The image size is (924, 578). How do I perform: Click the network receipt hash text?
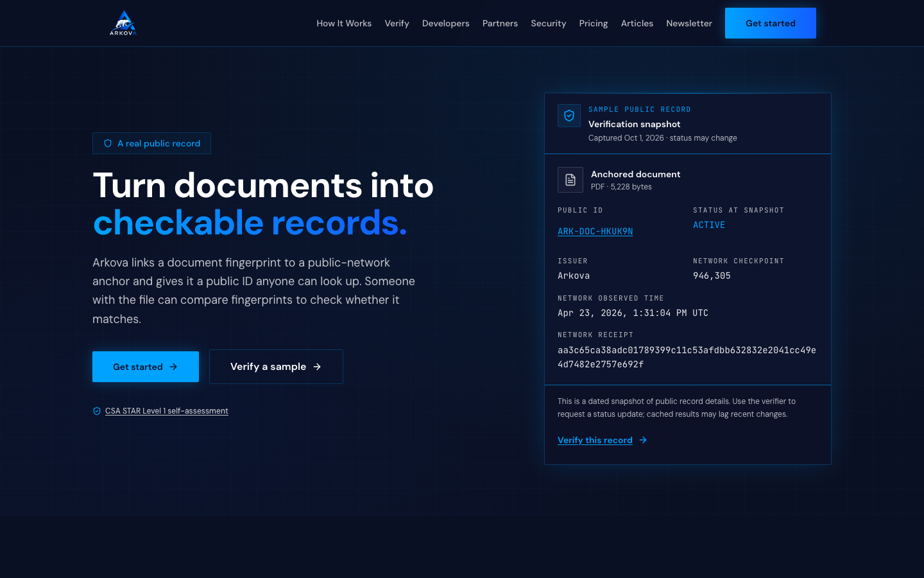(687, 357)
